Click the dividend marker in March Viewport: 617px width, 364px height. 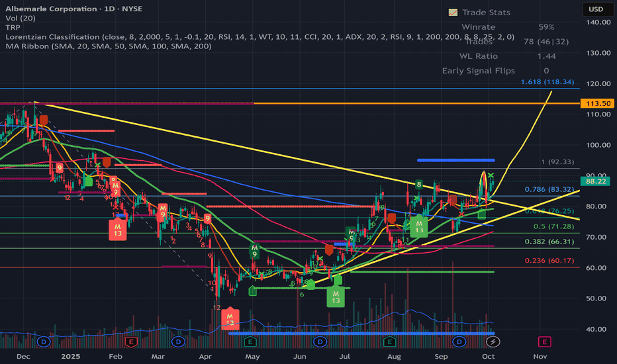pyautogui.click(x=178, y=342)
